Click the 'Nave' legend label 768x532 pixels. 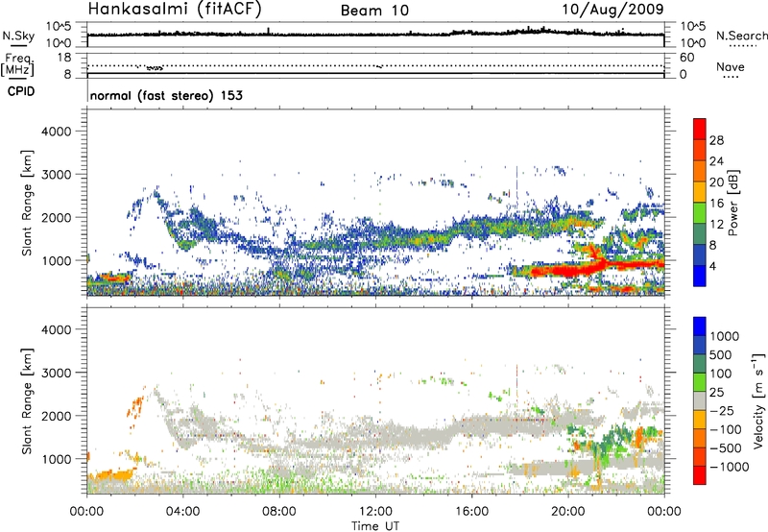pyautogui.click(x=730, y=66)
